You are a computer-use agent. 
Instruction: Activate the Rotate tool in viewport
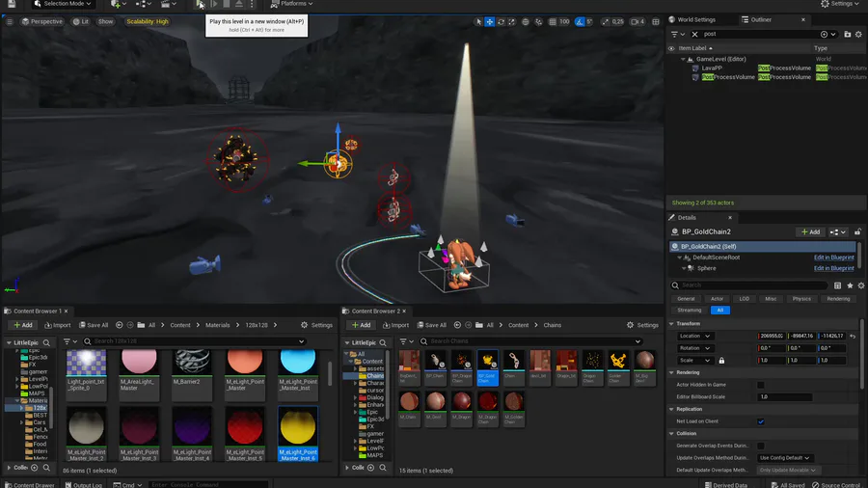coord(501,21)
